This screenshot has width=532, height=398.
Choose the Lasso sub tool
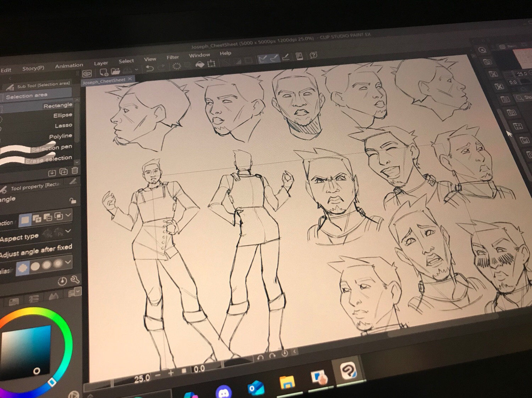37,126
